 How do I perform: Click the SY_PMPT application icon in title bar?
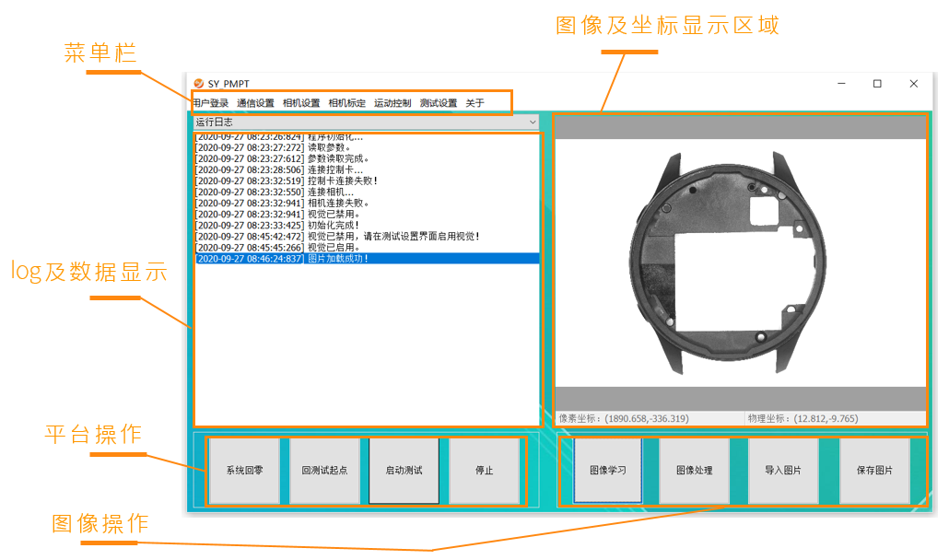click(x=198, y=84)
